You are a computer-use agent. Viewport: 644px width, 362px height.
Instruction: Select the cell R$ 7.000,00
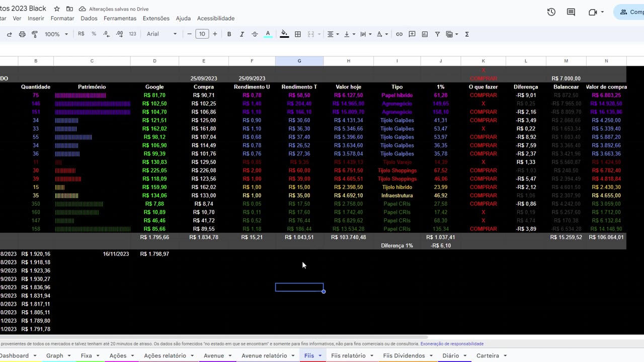point(566,78)
